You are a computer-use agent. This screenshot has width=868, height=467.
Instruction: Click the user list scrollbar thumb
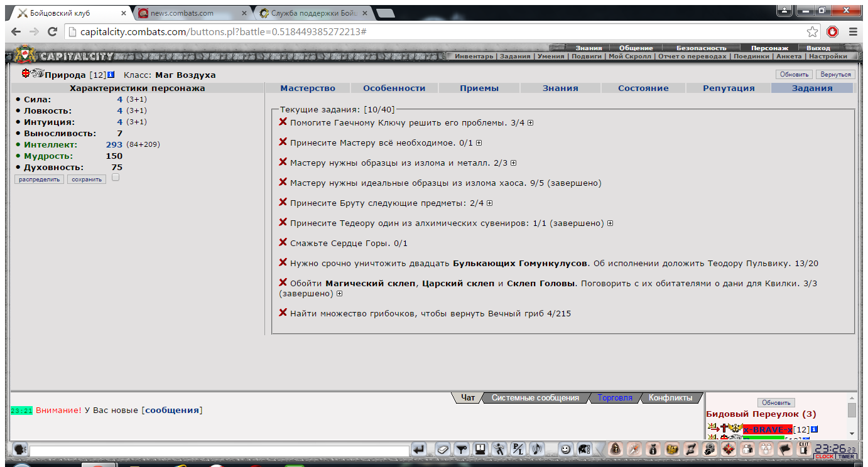[852, 410]
